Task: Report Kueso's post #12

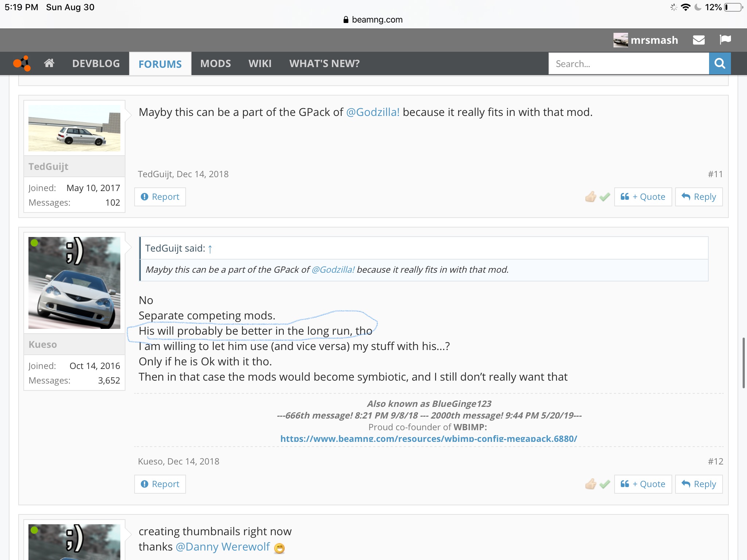Action: 160,484
